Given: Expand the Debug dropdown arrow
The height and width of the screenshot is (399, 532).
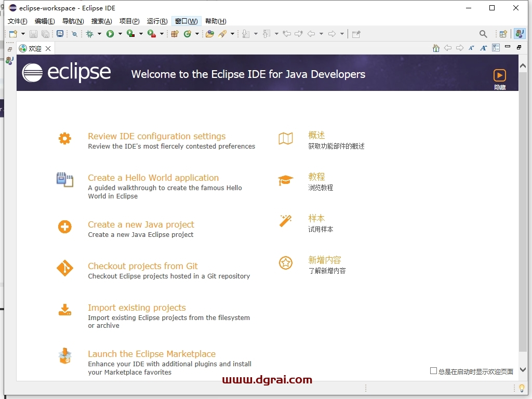Looking at the screenshot, I should [99, 34].
